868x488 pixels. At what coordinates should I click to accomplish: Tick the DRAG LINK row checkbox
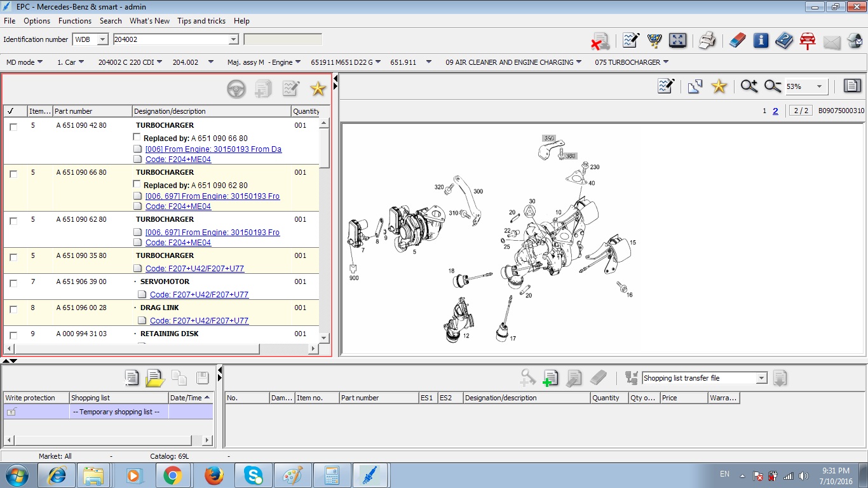pos(13,309)
